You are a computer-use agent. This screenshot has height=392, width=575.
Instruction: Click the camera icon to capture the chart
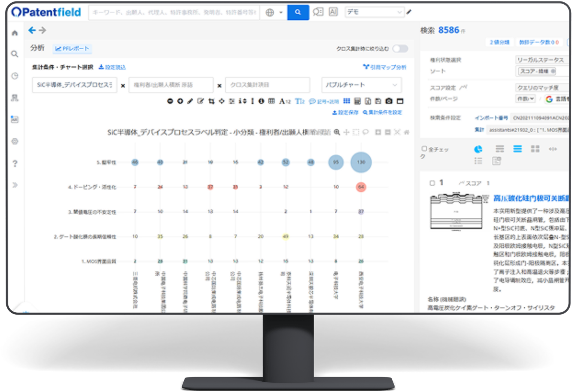point(389,101)
